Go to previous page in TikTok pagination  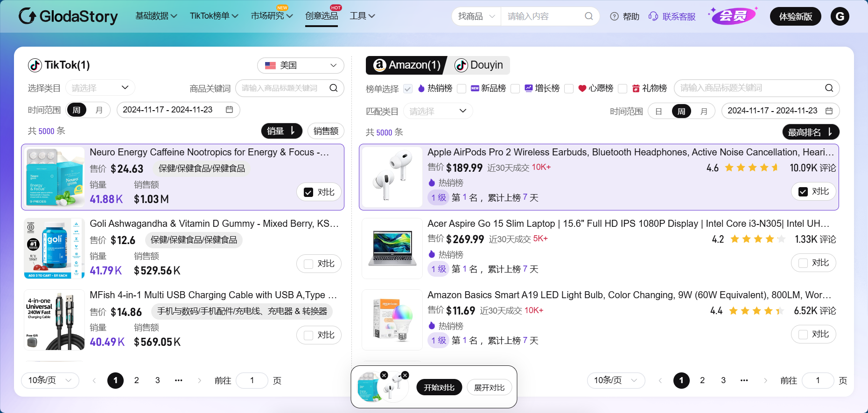pyautogui.click(x=94, y=380)
